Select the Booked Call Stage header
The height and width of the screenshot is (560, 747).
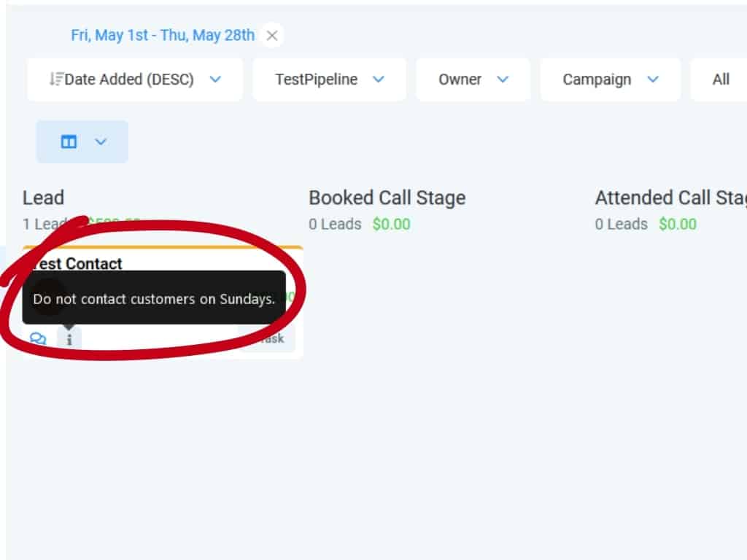click(x=387, y=198)
